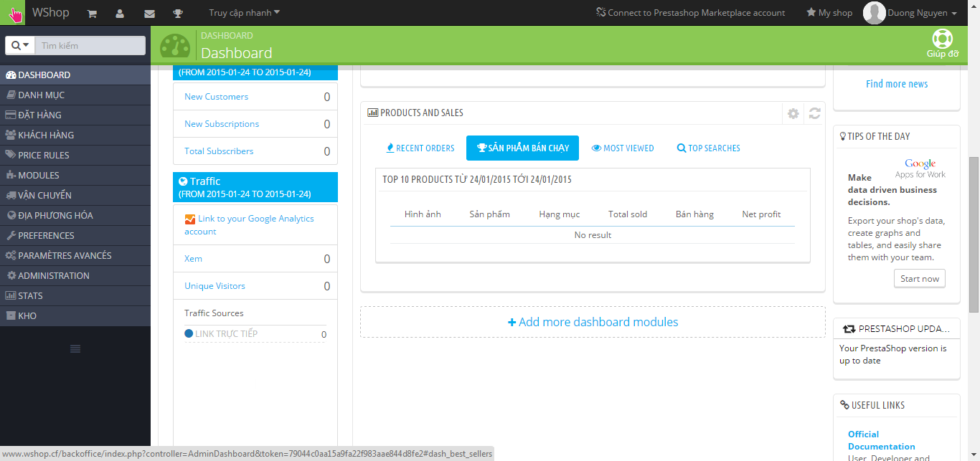Open the Xem visits link
The image size is (980, 461).
pos(193,259)
